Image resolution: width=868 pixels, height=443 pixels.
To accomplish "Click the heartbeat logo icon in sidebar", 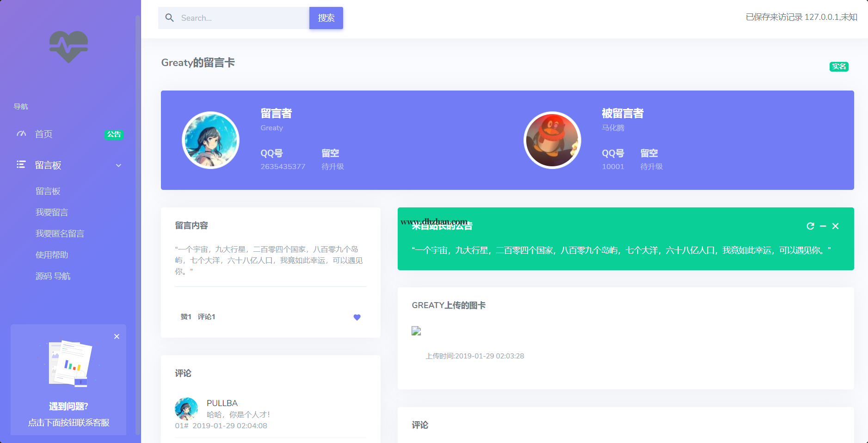I will 68,47.
